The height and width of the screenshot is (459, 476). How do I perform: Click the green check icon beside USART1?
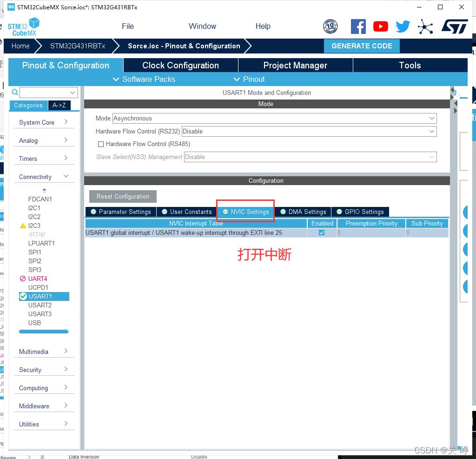(23, 296)
